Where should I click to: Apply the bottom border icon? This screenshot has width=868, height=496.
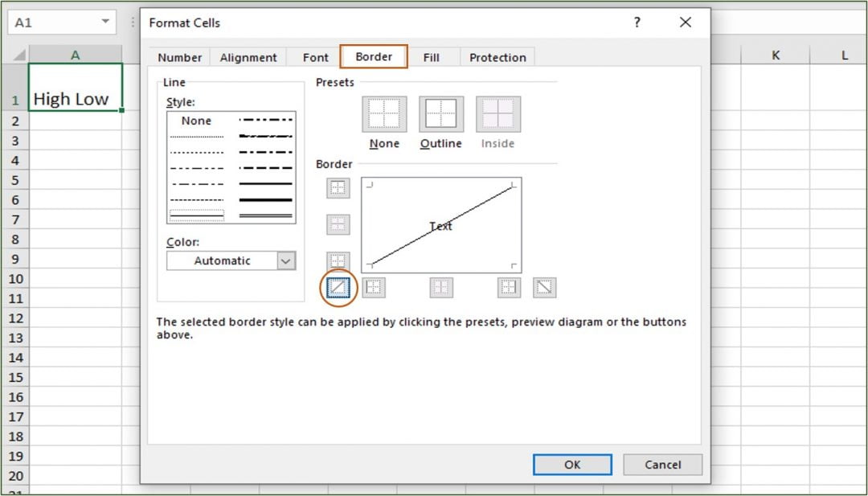point(338,260)
